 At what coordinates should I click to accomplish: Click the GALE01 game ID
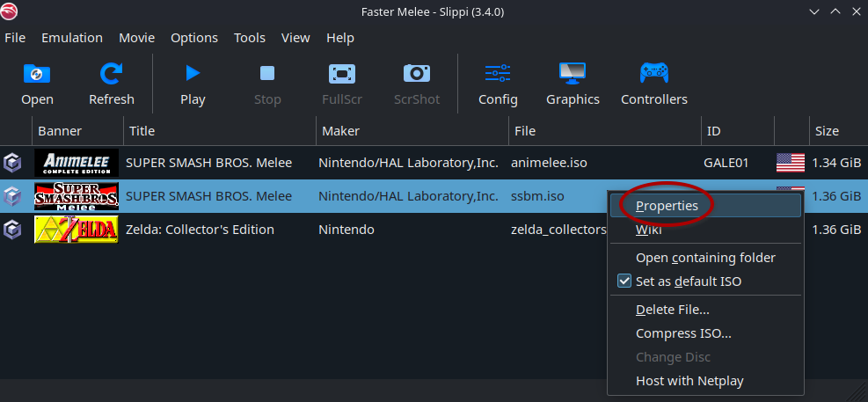click(726, 163)
